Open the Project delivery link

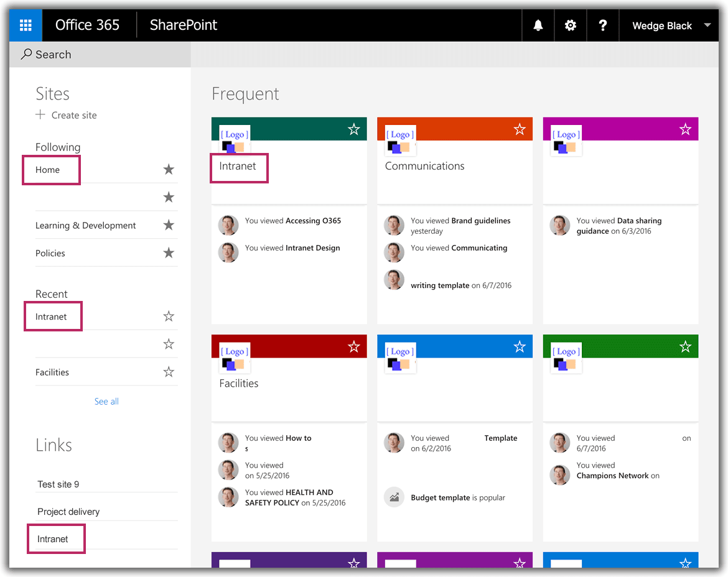tap(68, 512)
